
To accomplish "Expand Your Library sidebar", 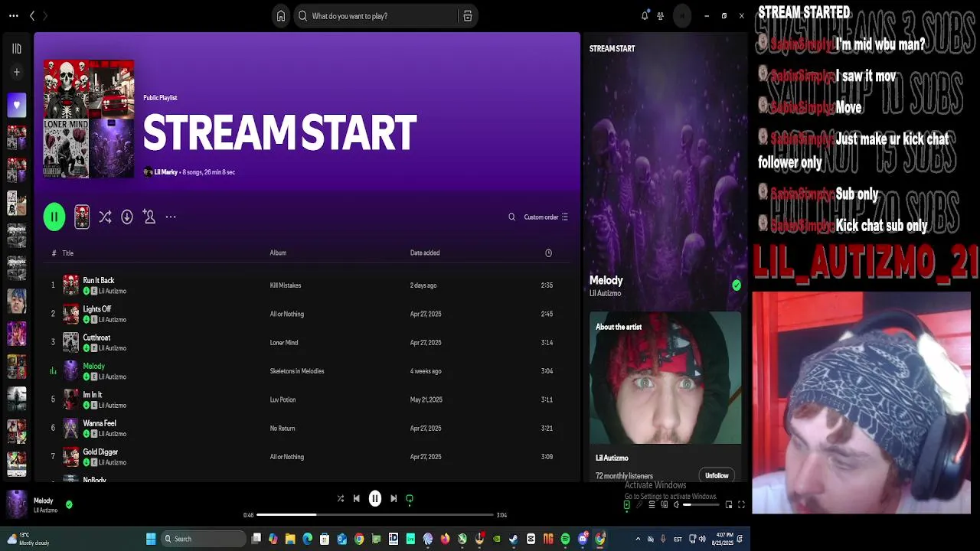I will (17, 49).
